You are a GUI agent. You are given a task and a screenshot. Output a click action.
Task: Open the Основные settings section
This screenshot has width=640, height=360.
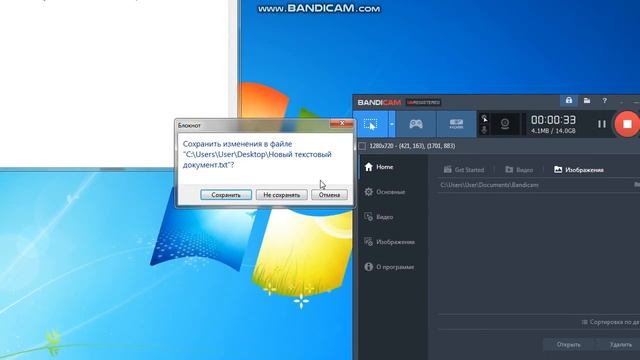pos(384,192)
